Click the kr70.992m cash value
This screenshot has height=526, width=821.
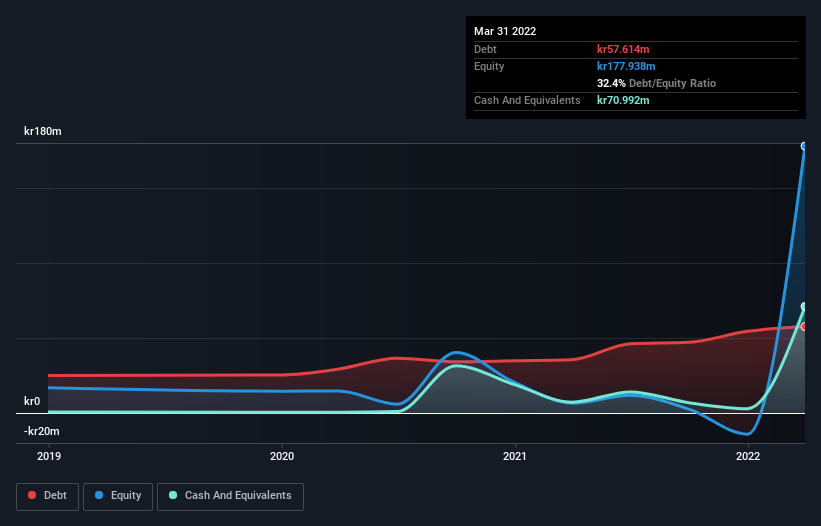tap(623, 100)
